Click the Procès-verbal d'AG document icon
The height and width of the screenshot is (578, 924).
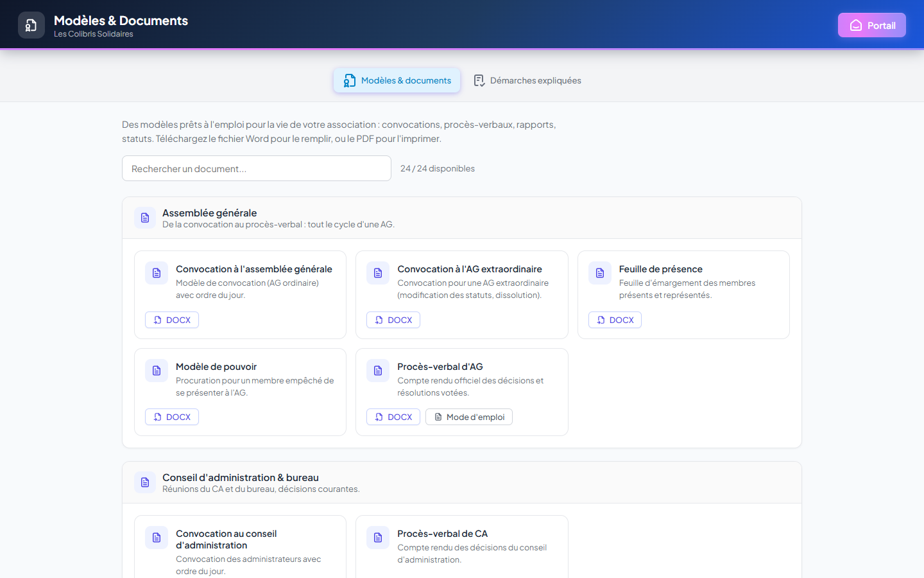(x=378, y=371)
